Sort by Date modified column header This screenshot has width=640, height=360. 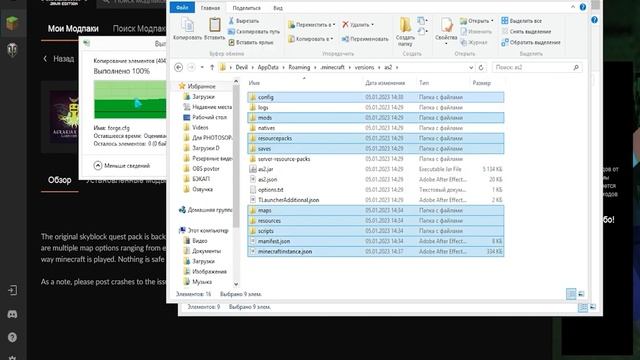click(385, 83)
